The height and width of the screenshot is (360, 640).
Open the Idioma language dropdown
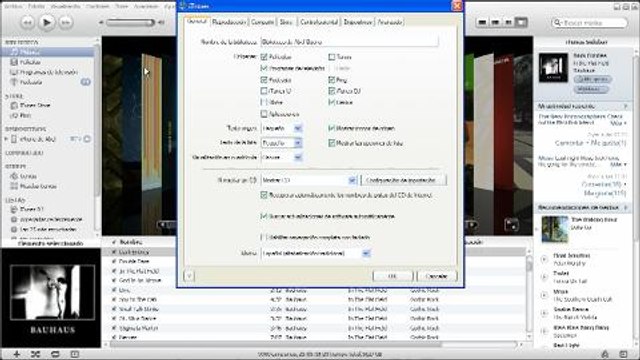point(316,253)
